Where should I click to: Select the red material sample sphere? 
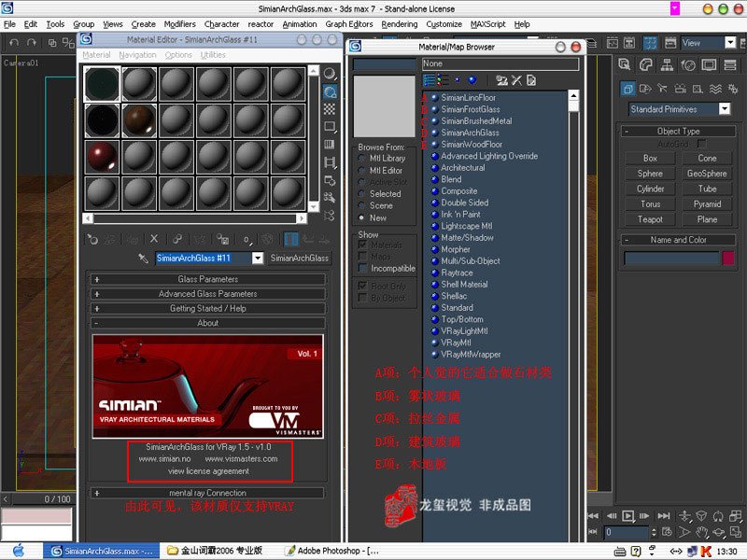[x=102, y=157]
